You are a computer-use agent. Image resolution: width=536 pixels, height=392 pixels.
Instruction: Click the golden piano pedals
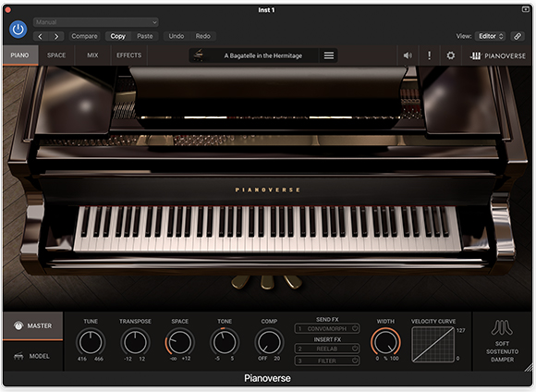coord(267,282)
